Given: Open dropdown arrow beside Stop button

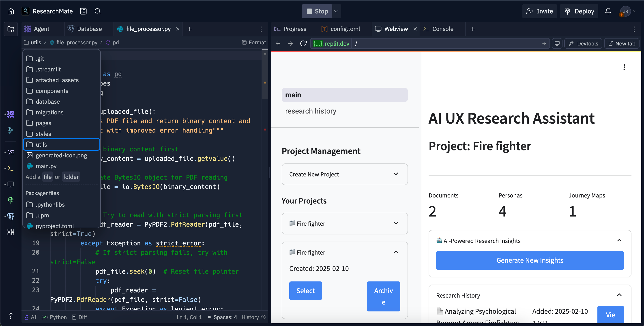Looking at the screenshot, I should (337, 11).
